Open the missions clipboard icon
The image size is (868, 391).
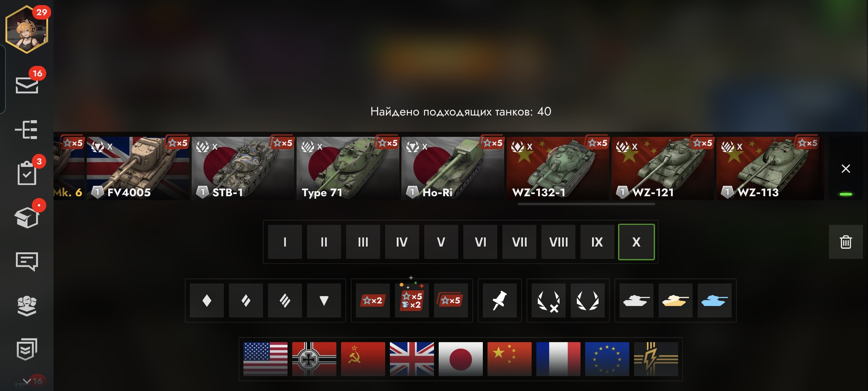[27, 173]
